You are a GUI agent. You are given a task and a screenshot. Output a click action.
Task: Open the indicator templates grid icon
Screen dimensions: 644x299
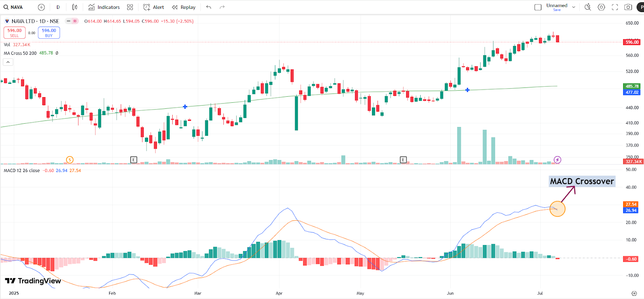tap(130, 7)
